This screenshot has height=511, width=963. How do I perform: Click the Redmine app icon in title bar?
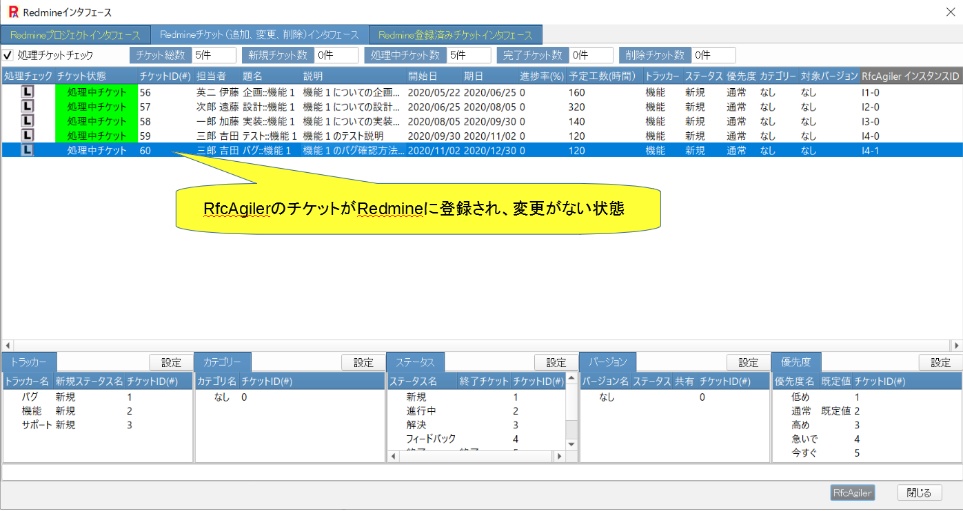coord(14,12)
